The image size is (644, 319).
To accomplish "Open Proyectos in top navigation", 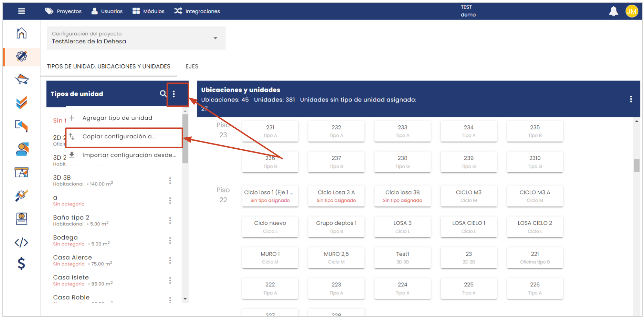I will 63,11.
